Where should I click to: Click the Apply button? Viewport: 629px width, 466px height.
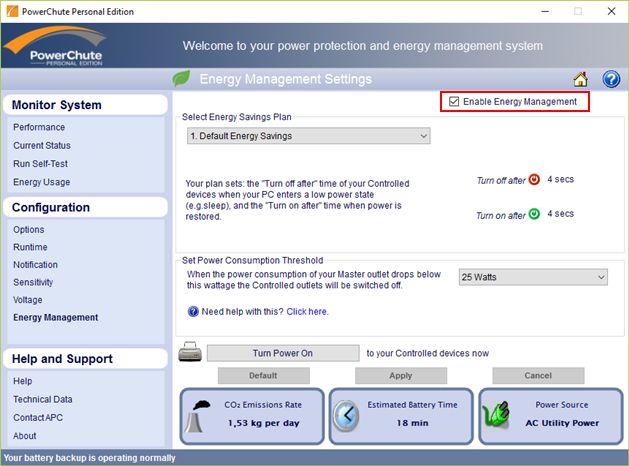point(401,376)
